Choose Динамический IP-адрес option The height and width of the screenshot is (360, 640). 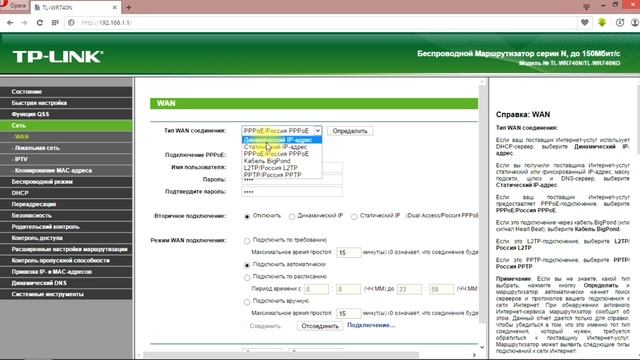282,140
